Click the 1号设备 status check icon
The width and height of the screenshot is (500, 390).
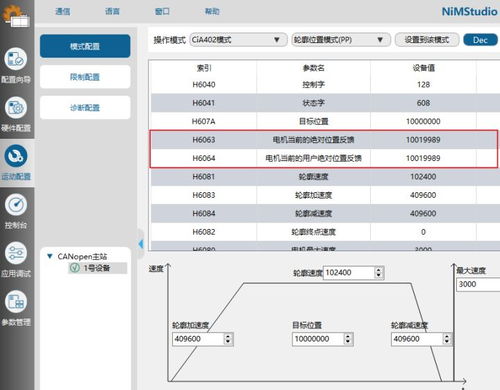click(x=75, y=268)
